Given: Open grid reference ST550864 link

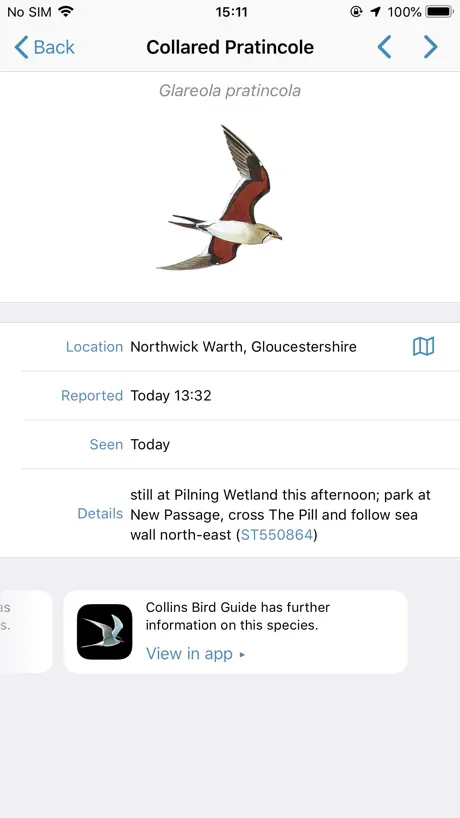Looking at the screenshot, I should pyautogui.click(x=277, y=535).
